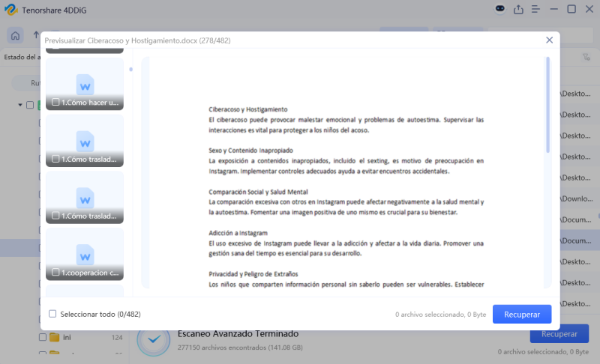
Task: Minimize the 4DDiG window
Action: (553, 9)
